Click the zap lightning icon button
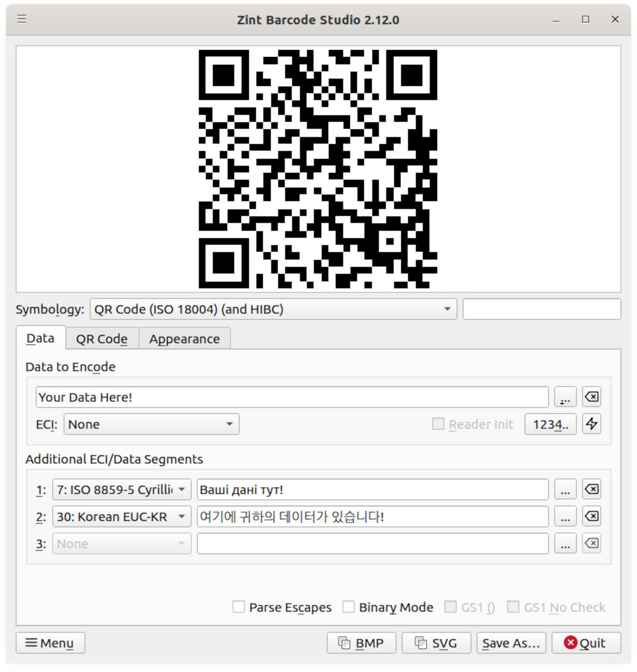The width and height of the screenshot is (637, 672). (591, 424)
